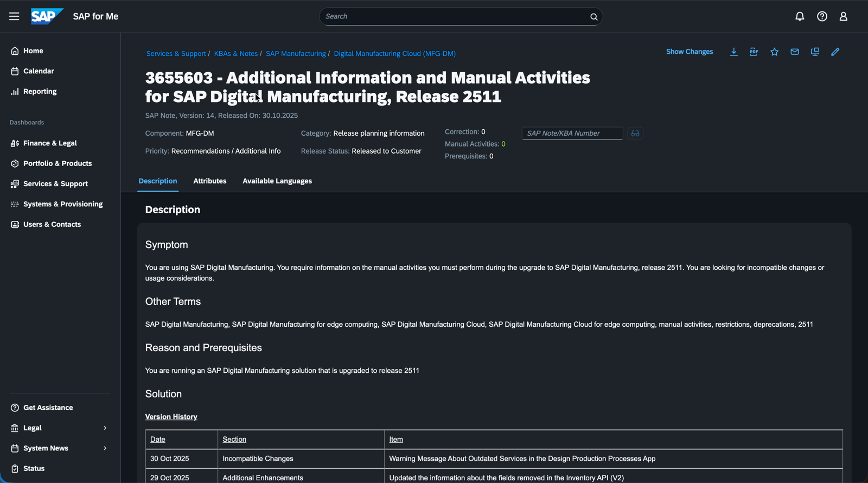Click the Solution heading
Viewport: 868px width, 483px height.
pyautogui.click(x=163, y=394)
